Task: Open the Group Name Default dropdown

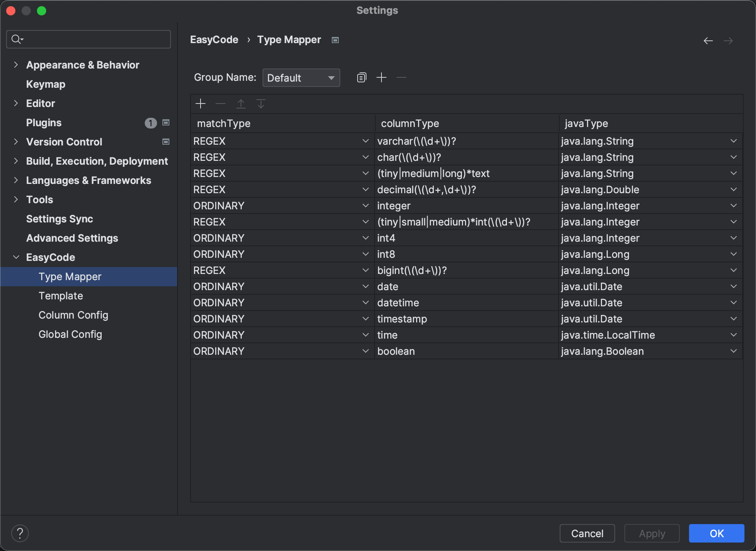Action: (301, 78)
